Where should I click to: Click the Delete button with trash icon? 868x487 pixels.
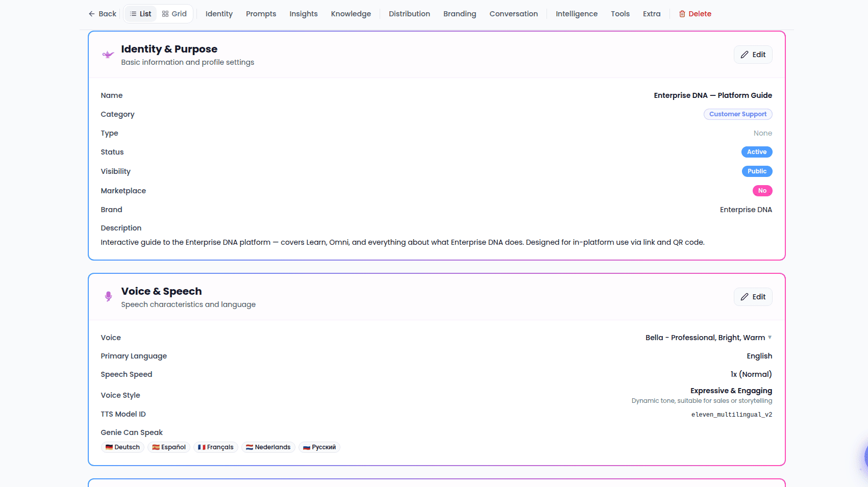pos(695,14)
